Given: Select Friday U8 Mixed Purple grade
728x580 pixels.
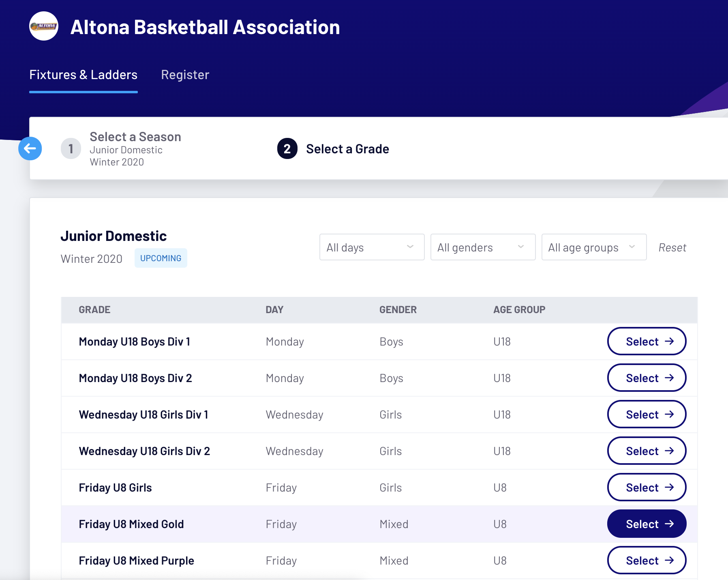Looking at the screenshot, I should click(646, 561).
